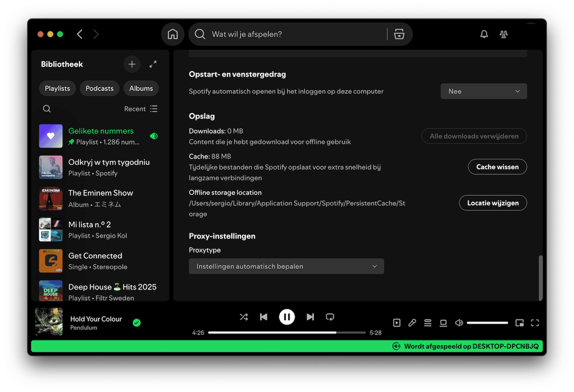Viewport: 574px width, 392px height.
Task: Search within the Bibliotheek library
Action: pyautogui.click(x=47, y=108)
